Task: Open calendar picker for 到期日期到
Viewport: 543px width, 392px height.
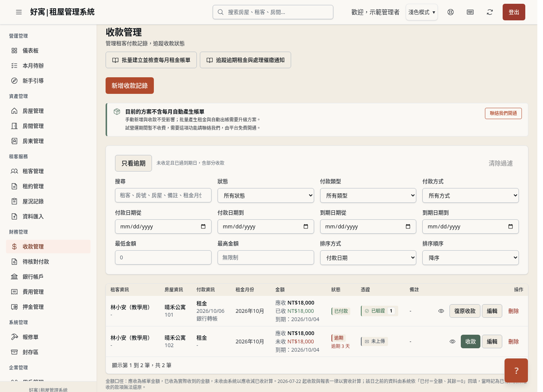Action: point(511,227)
